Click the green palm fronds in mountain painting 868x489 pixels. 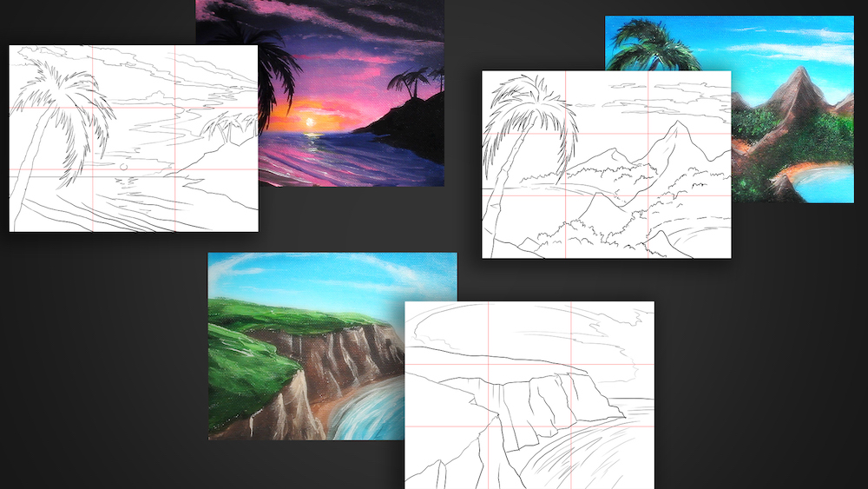(x=651, y=43)
